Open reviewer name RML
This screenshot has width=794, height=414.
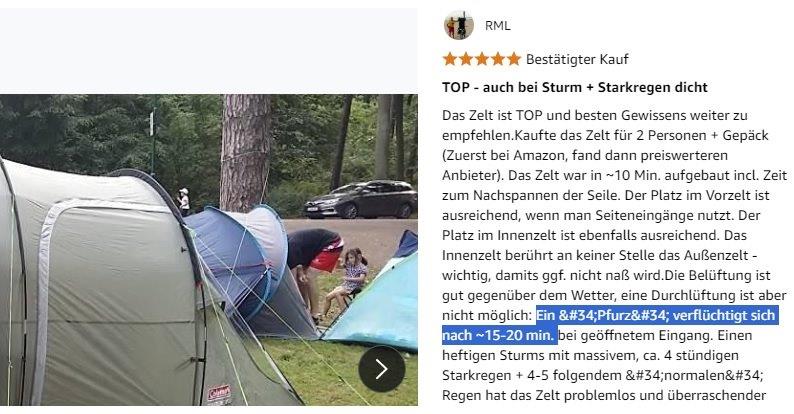[497, 26]
